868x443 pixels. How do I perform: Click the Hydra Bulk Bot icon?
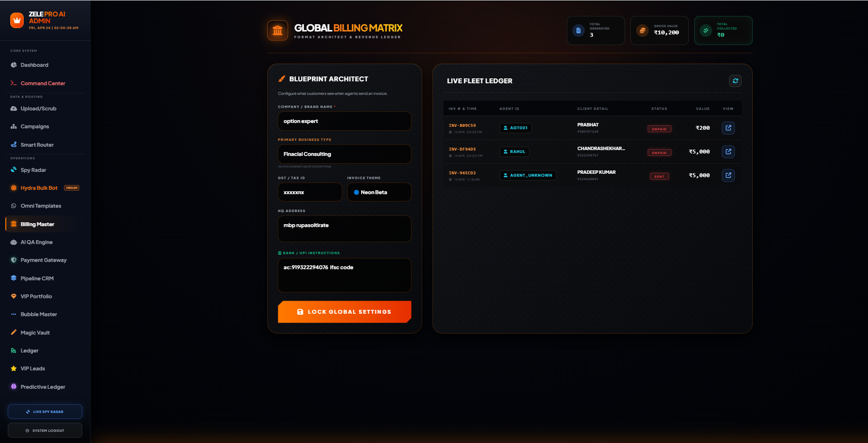(14, 188)
